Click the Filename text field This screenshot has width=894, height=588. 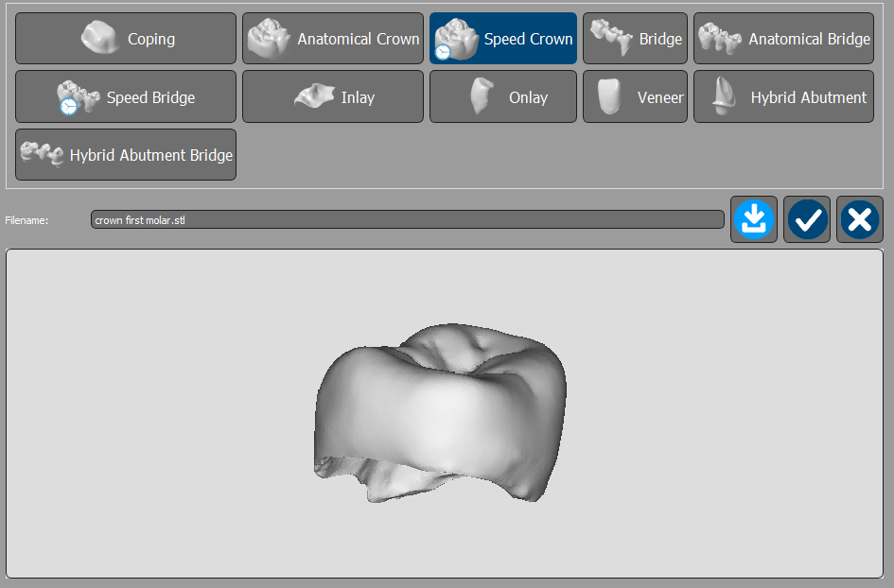(x=407, y=220)
